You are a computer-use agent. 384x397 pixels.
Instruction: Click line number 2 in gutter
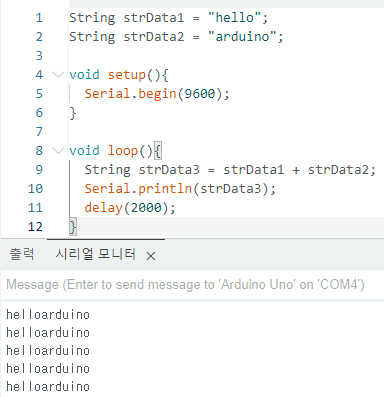tap(39, 37)
